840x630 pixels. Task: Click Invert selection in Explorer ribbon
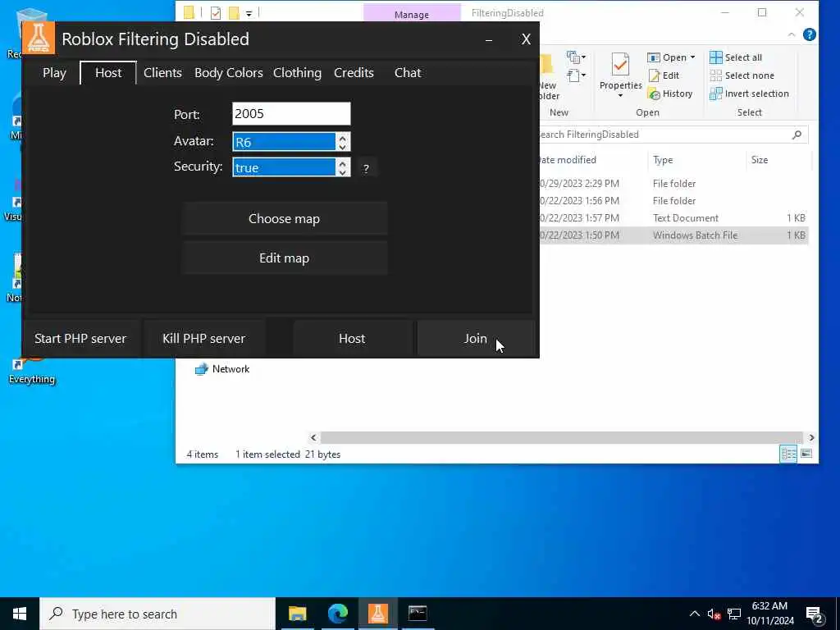(x=749, y=94)
